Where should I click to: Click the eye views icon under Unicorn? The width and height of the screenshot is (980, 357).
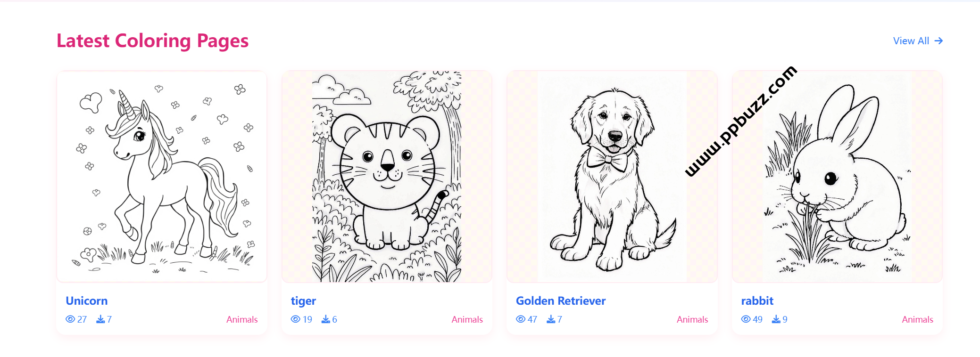(x=70, y=319)
